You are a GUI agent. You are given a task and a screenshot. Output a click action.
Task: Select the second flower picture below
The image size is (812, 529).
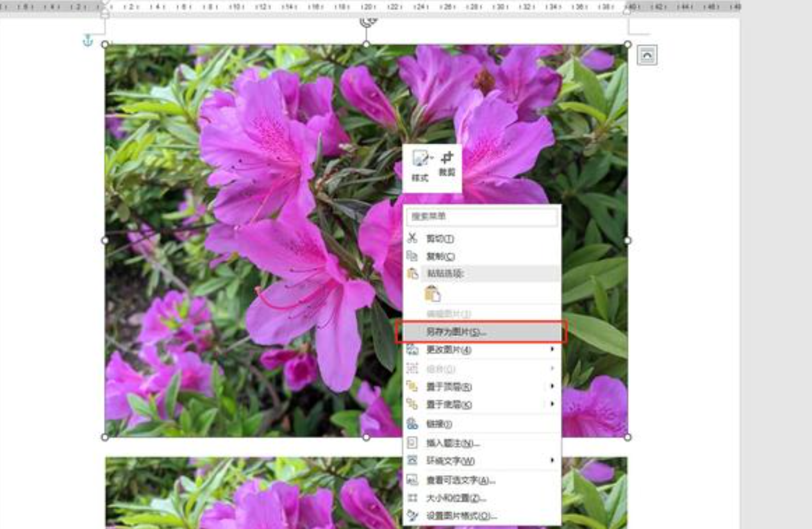click(x=253, y=492)
